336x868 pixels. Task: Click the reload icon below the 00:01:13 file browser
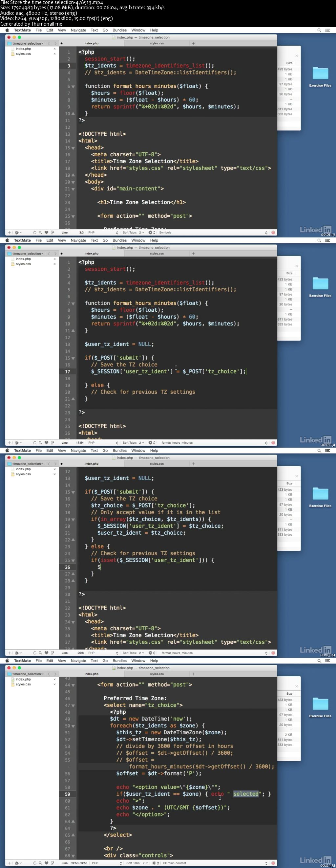click(x=34, y=233)
